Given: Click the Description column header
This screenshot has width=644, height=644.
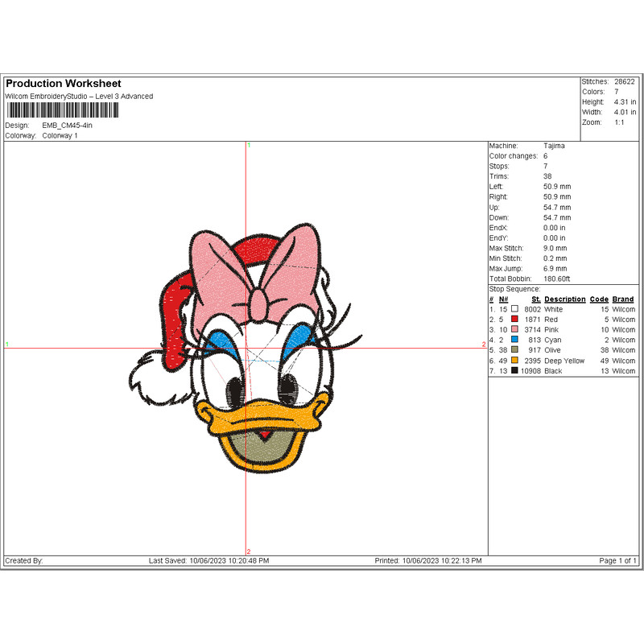Looking at the screenshot, I should [564, 299].
